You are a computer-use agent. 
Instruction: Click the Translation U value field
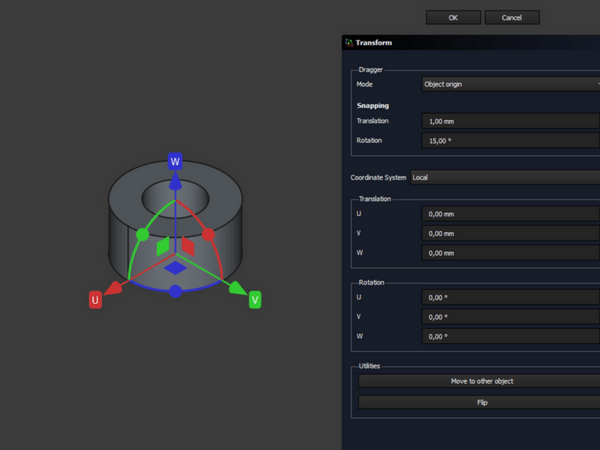[x=510, y=214]
